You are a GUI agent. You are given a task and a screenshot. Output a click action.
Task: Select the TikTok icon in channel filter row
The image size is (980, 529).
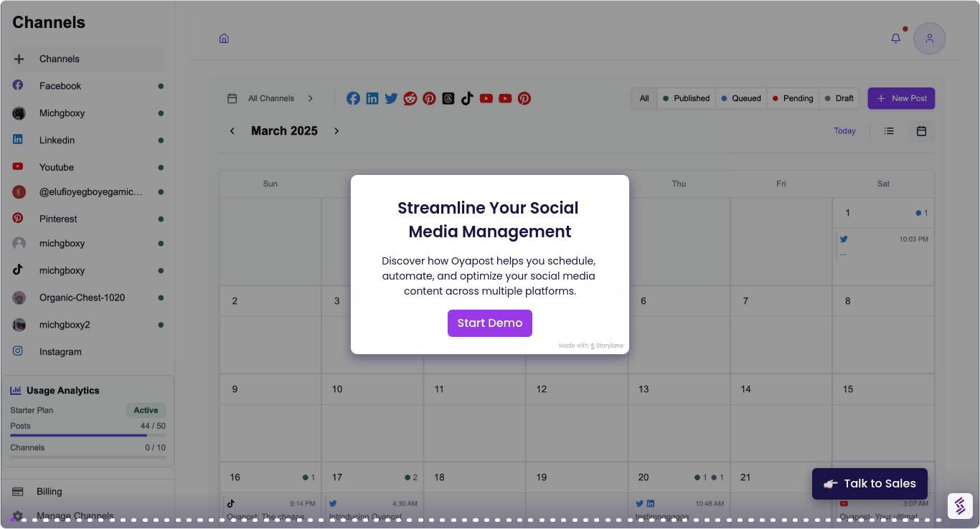click(467, 98)
